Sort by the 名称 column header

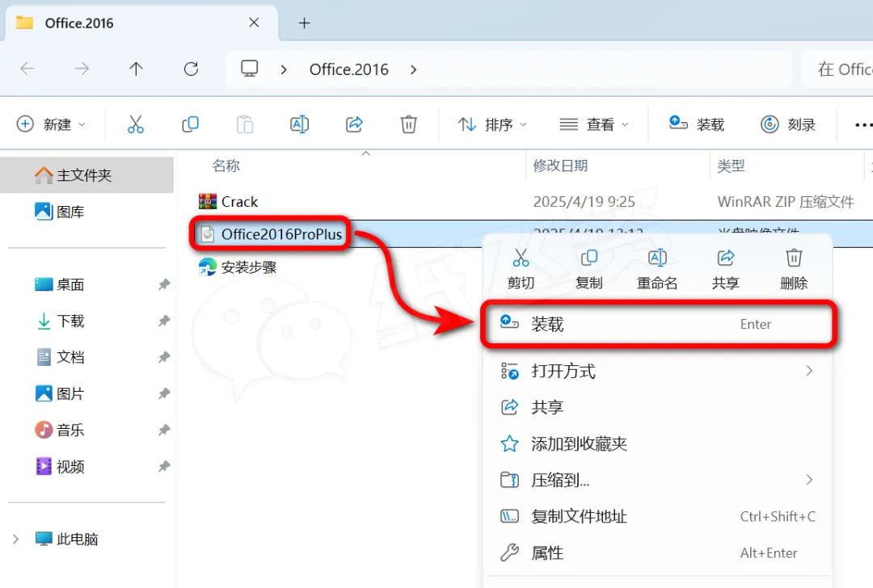226,166
